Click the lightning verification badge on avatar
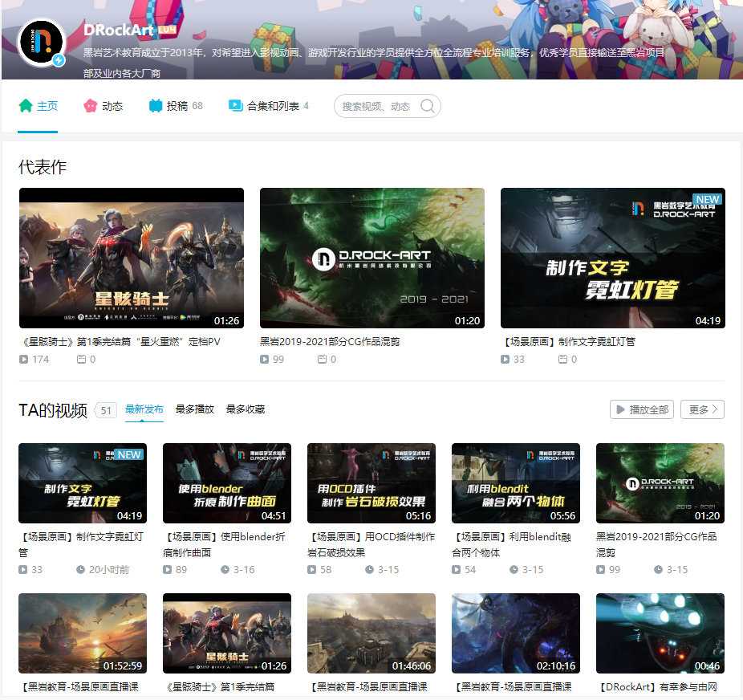743x700 pixels. [x=59, y=60]
